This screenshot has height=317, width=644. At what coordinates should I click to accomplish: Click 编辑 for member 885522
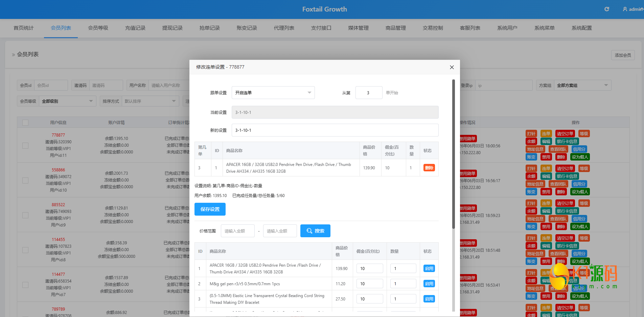click(x=546, y=211)
